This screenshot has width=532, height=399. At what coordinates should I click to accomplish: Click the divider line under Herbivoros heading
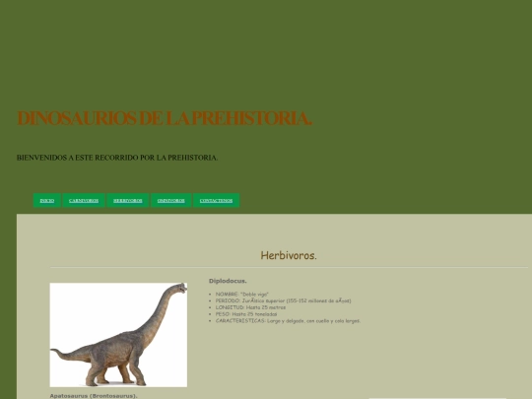[289, 267]
